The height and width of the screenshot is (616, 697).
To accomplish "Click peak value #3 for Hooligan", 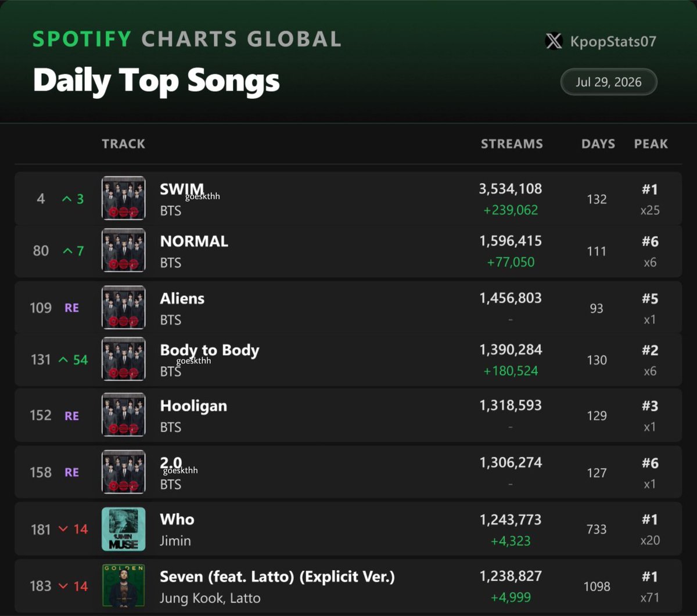I will [x=650, y=406].
